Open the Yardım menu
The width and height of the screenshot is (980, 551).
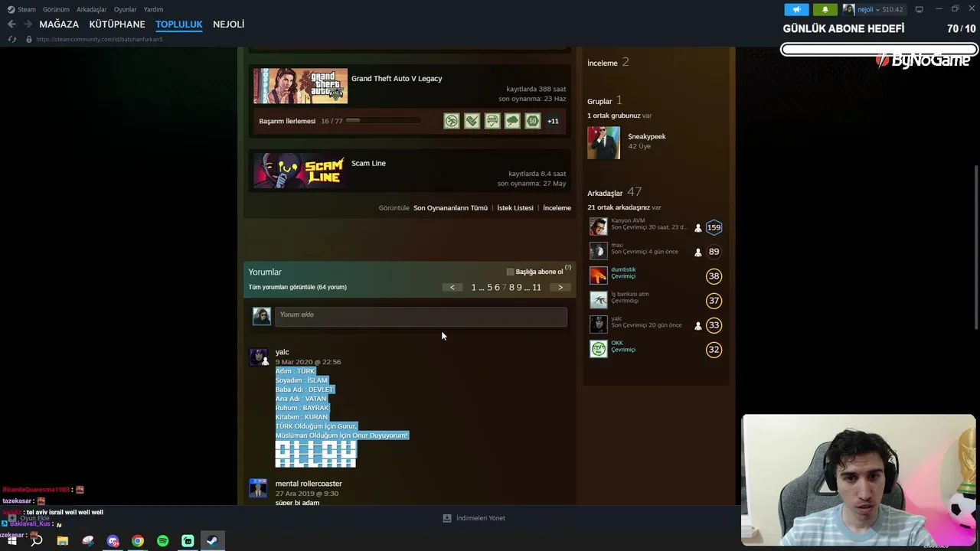coord(153,9)
